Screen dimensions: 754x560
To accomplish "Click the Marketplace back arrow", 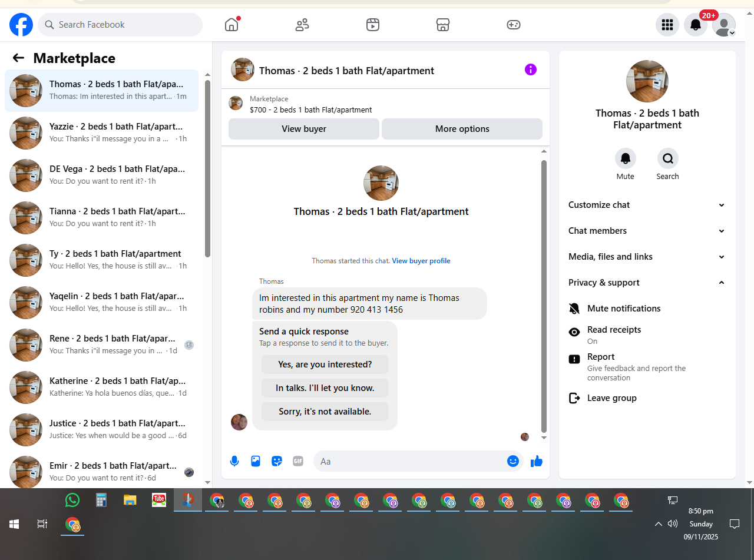I will tap(18, 58).
